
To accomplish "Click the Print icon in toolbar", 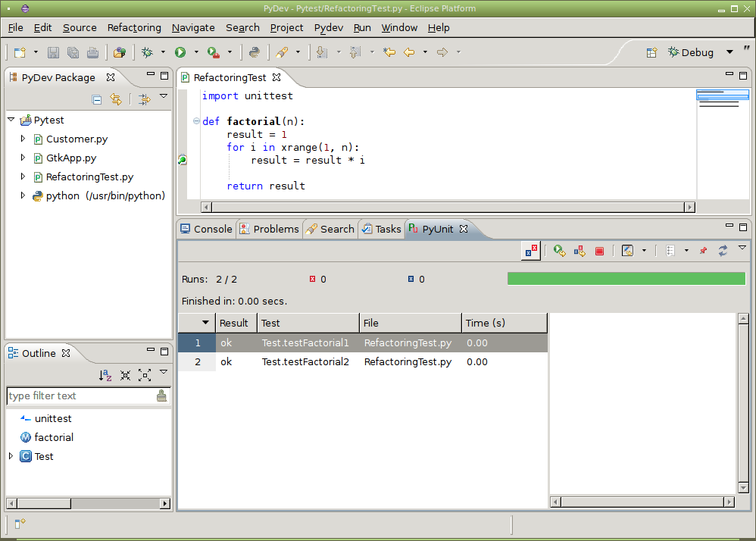I will pos(92,52).
